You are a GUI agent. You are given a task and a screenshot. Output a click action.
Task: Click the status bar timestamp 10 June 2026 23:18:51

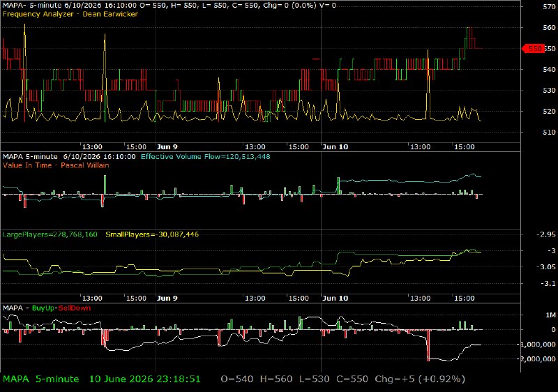[145, 379]
